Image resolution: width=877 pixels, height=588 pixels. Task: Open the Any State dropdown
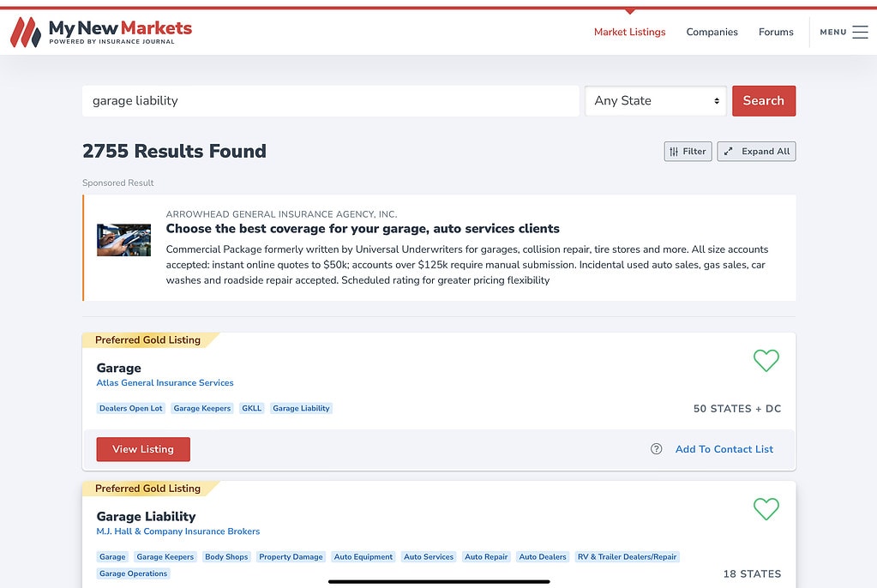[x=656, y=100]
